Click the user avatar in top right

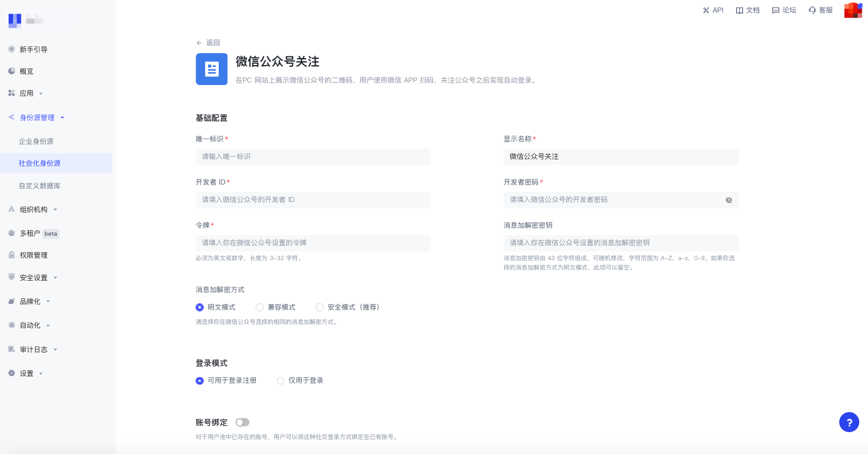coord(852,10)
